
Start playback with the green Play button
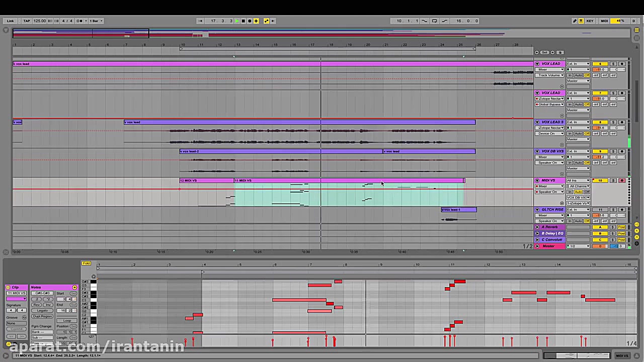[x=237, y=21]
